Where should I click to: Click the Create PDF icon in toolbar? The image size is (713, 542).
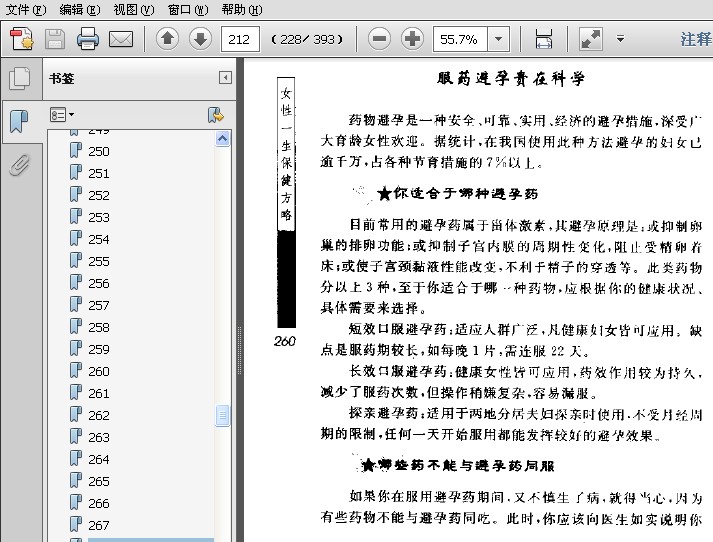point(22,39)
